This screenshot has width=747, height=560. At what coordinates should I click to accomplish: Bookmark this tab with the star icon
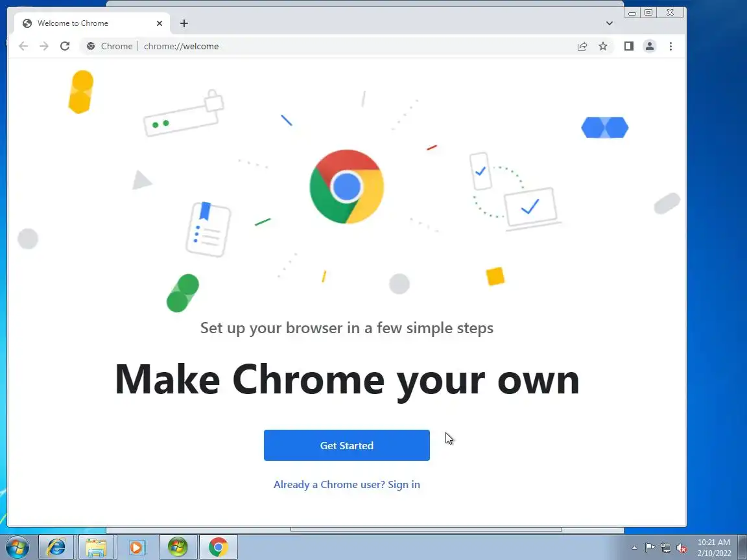click(x=603, y=46)
